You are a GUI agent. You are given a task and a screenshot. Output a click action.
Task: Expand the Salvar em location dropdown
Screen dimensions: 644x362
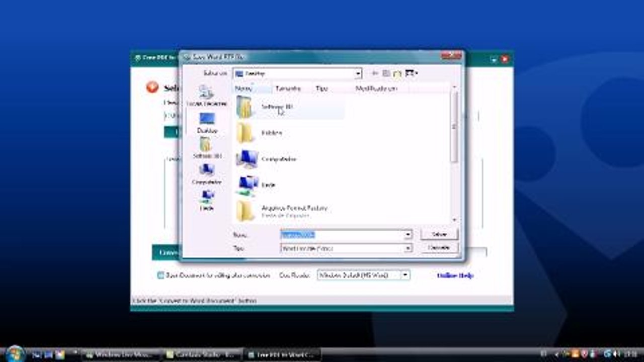[x=358, y=73]
